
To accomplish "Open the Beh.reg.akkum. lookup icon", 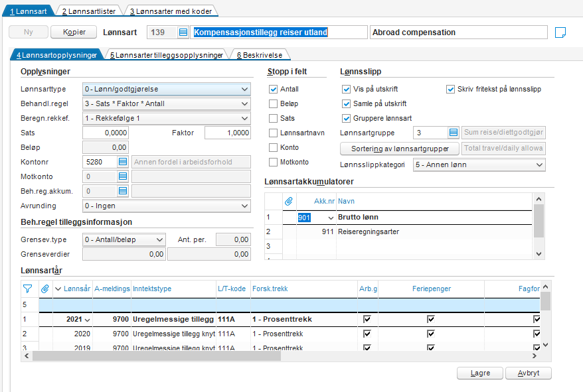I will click(x=123, y=191).
